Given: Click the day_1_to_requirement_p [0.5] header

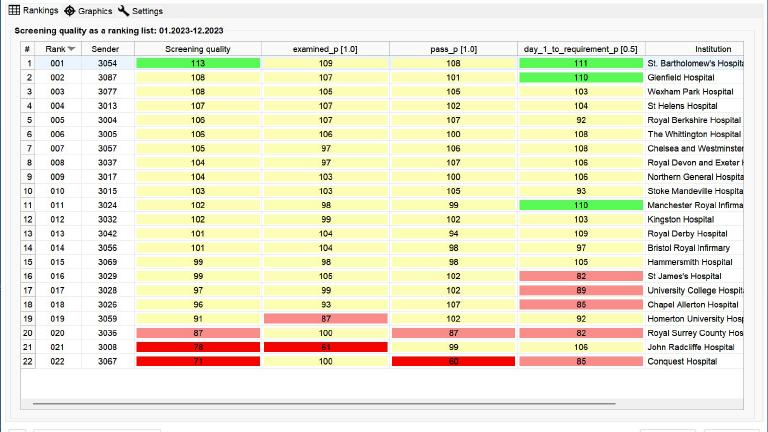Looking at the screenshot, I should 580,49.
